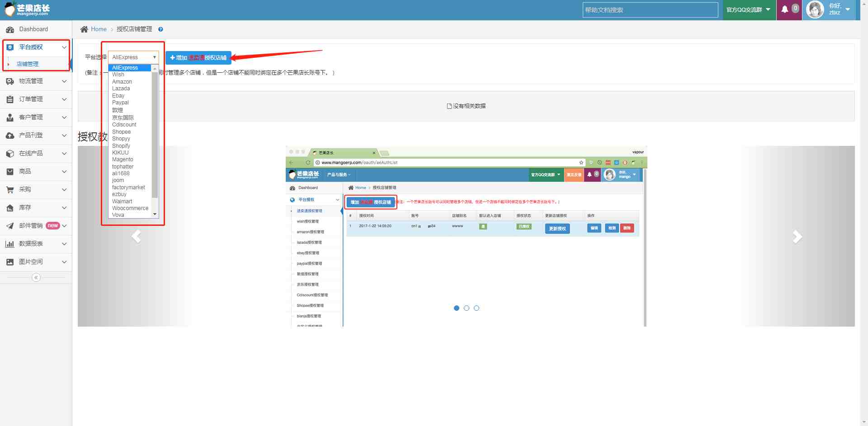Screen dimensions: 868x426
Task: Click the 库存 warehouse icon
Action: coord(10,208)
